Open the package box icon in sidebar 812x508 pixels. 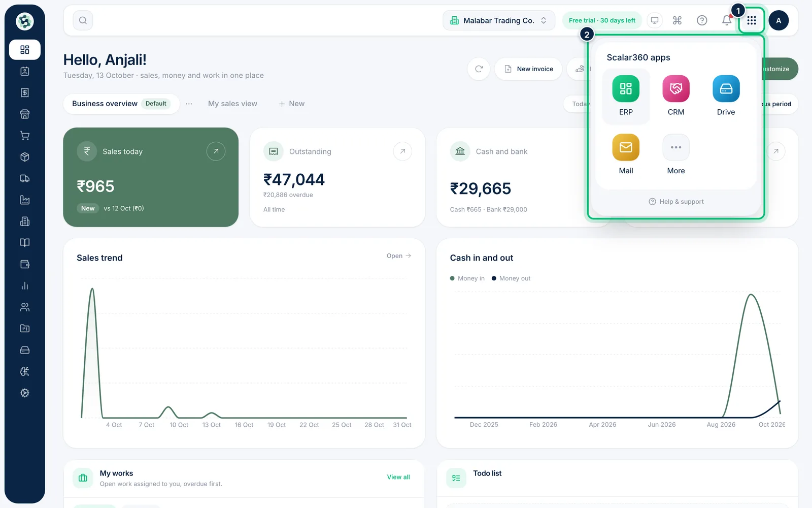[24, 157]
